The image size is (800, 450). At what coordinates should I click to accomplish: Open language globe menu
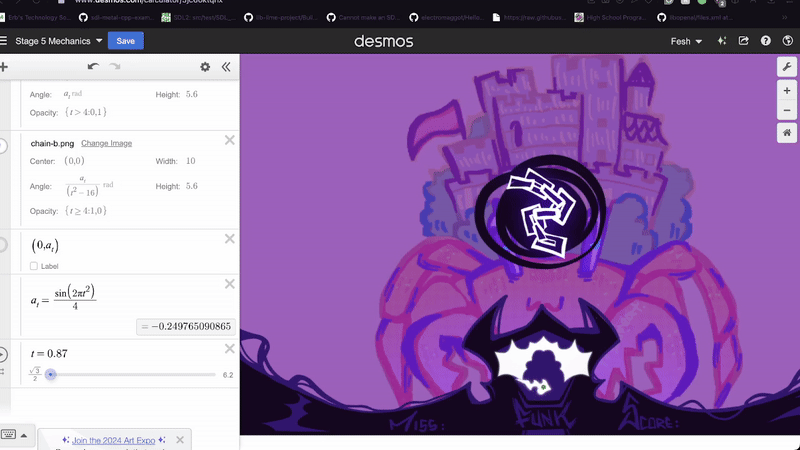click(x=788, y=41)
